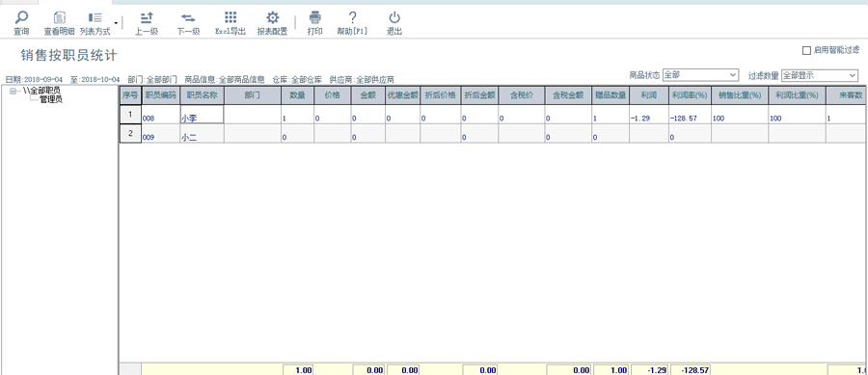Viewport: 868px width, 375px height.
Task: Select row 2 employee 小二 cell
Action: pyautogui.click(x=202, y=133)
